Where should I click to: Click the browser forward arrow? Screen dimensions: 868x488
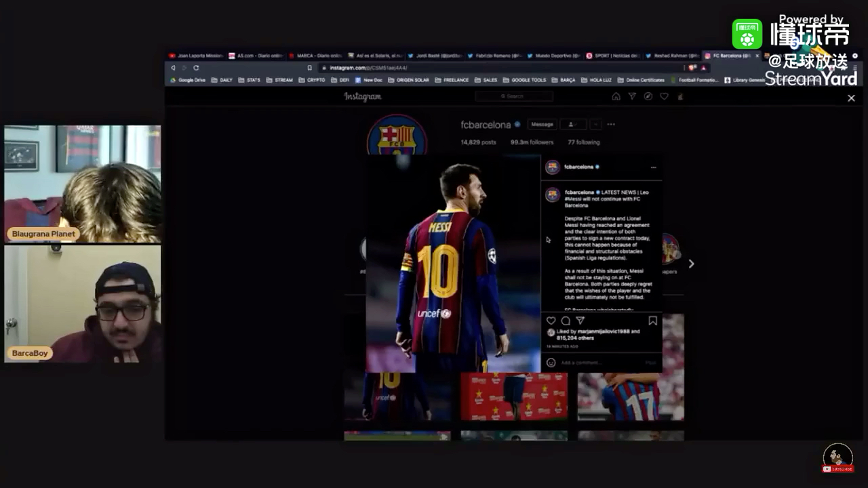click(184, 68)
